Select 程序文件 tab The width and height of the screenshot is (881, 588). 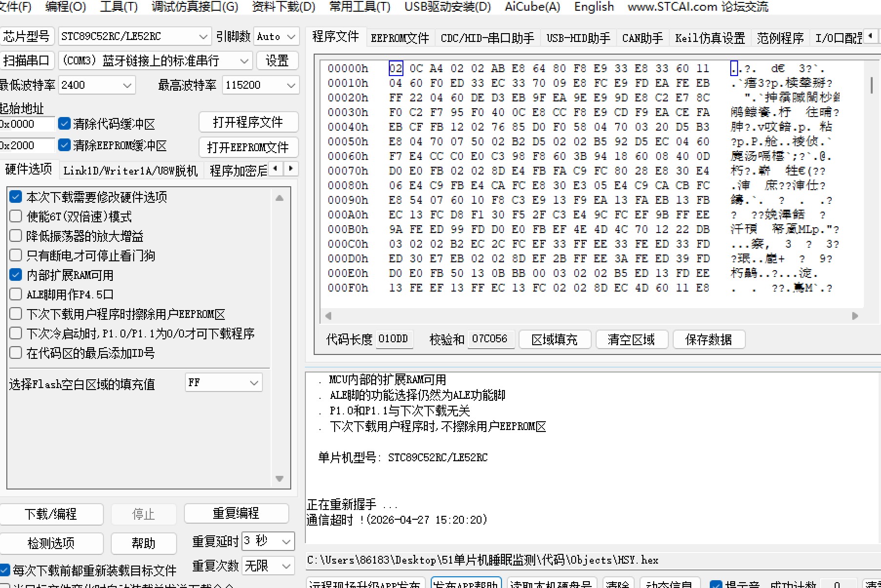tap(335, 37)
